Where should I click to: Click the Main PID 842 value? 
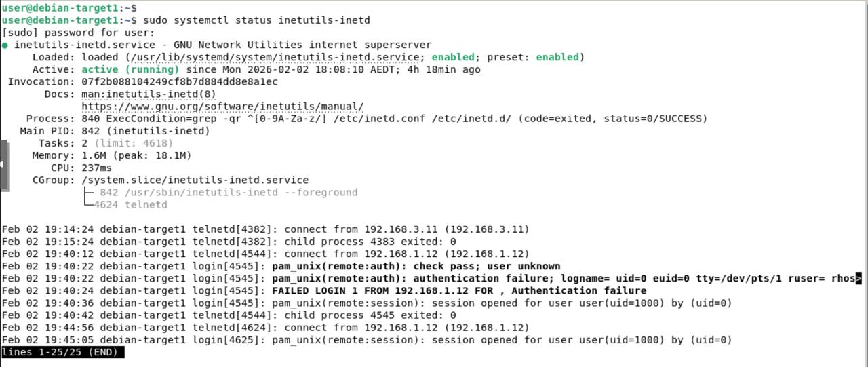[x=145, y=131]
